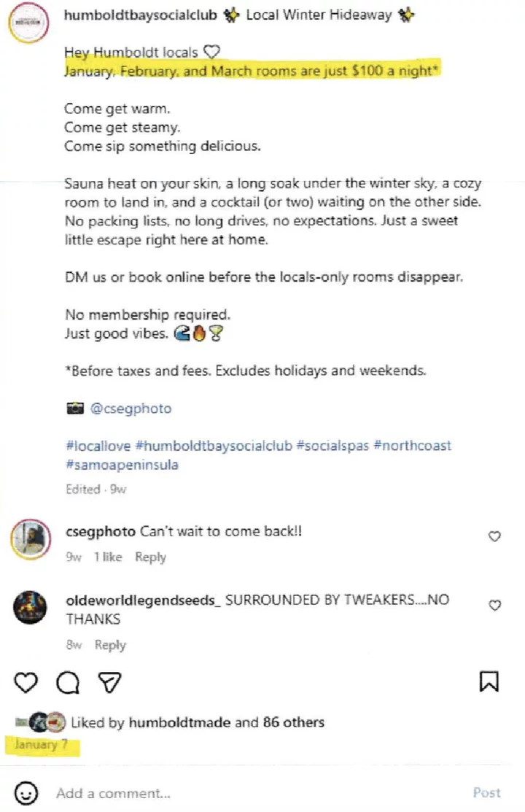Like csegphoto's comment heart
The image size is (525, 812).
click(494, 536)
